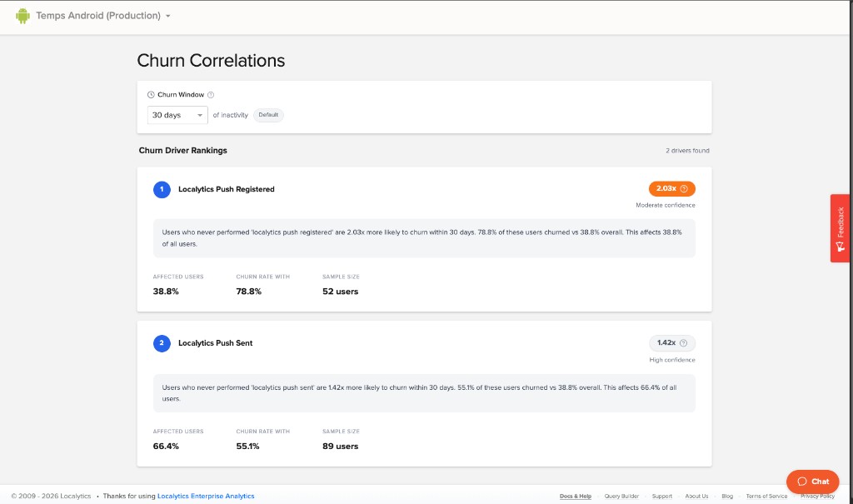This screenshot has width=853, height=504.
Task: Open Query Builder footer link
Action: coord(621,497)
